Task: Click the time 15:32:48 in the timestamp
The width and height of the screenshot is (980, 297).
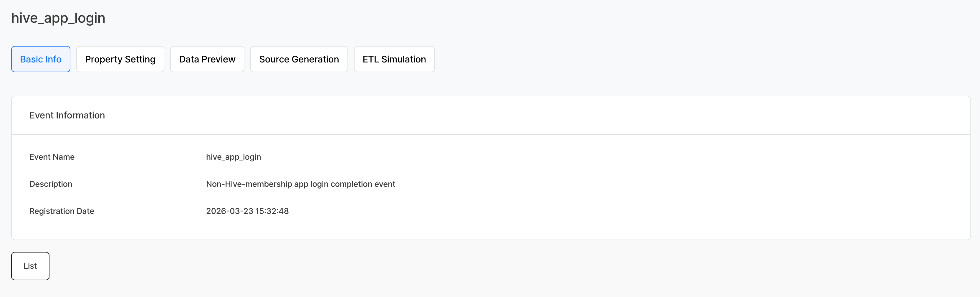Action: [x=272, y=211]
